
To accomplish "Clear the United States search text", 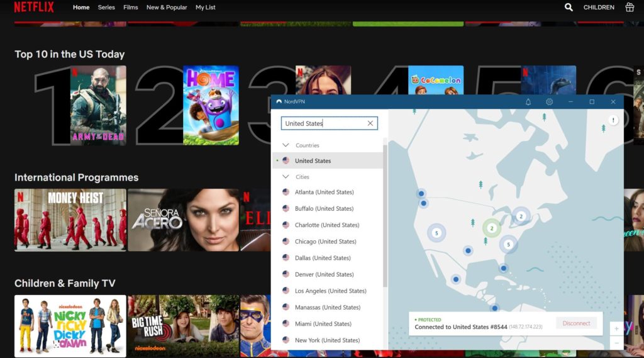I will tap(370, 123).
